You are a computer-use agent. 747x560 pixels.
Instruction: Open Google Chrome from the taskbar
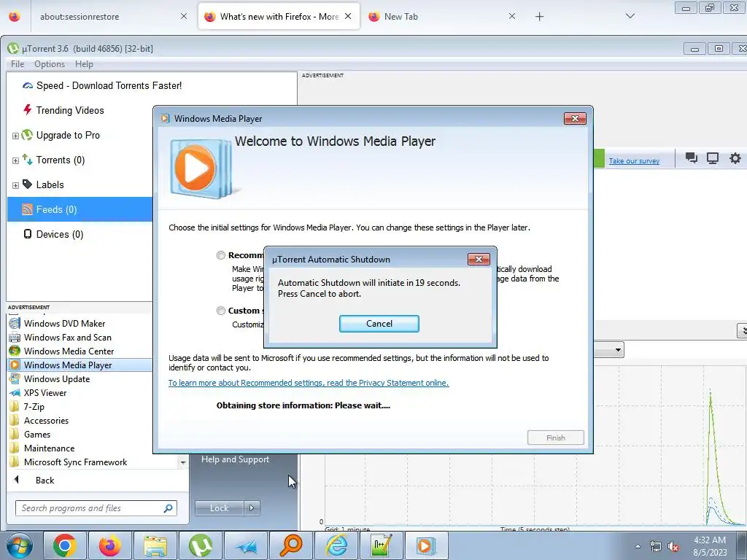point(65,545)
